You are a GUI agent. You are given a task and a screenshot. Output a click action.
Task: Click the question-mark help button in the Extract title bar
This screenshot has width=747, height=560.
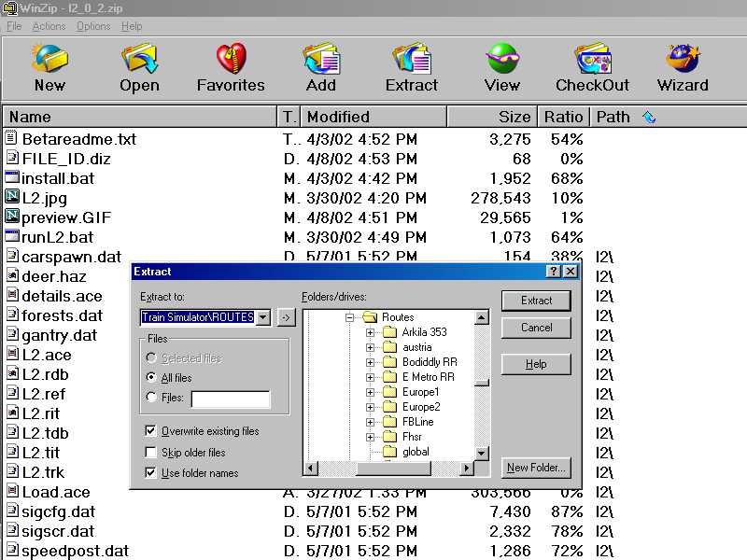click(x=553, y=272)
